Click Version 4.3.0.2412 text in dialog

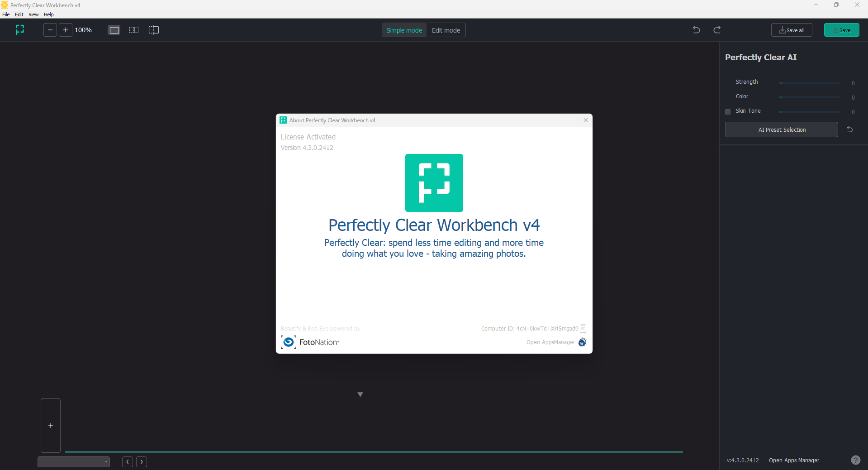click(x=307, y=148)
